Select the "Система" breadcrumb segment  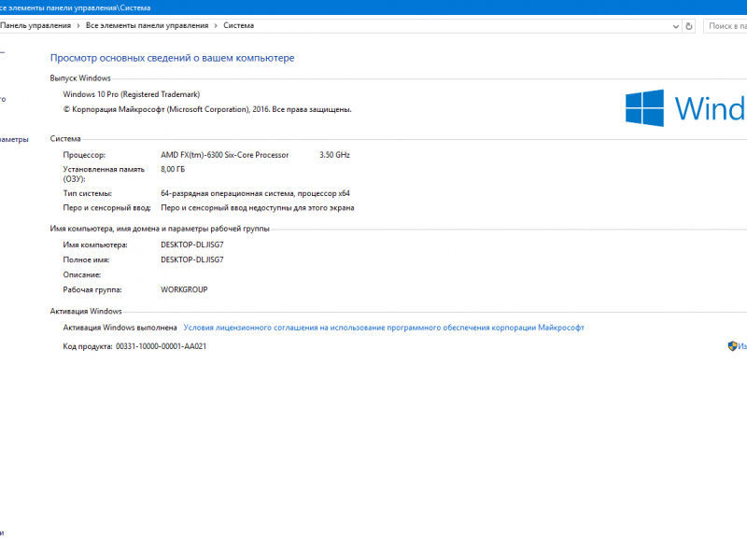[x=239, y=26]
